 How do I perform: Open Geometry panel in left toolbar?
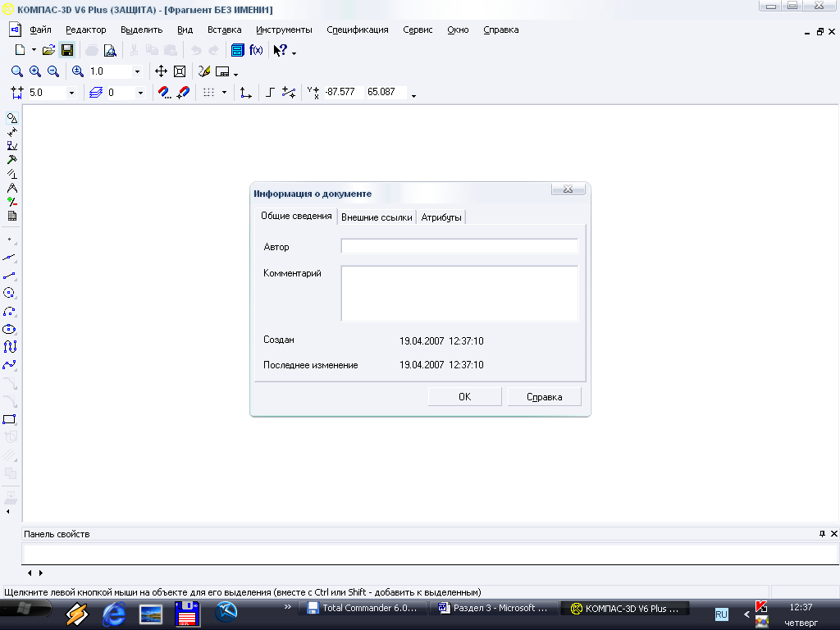11,118
